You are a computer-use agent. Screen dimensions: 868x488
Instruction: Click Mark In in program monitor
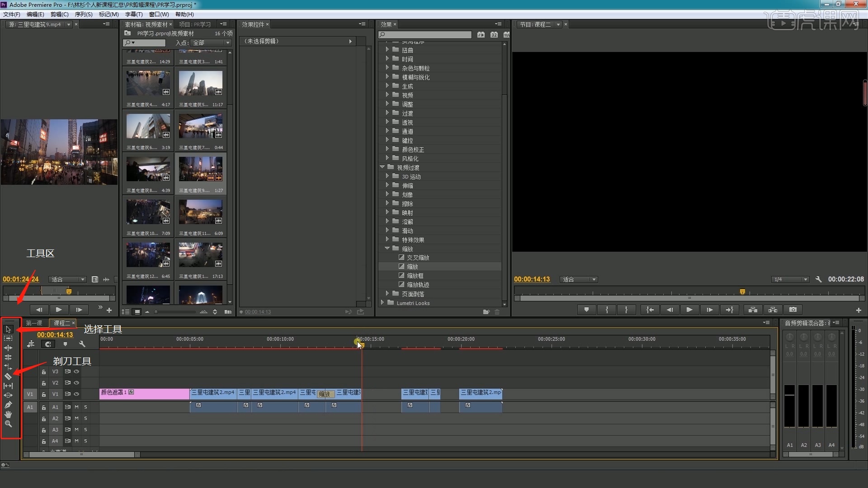tap(607, 310)
